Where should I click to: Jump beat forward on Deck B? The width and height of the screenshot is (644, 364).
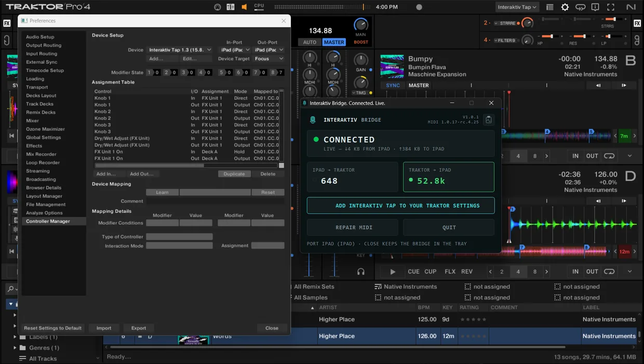point(624,85)
